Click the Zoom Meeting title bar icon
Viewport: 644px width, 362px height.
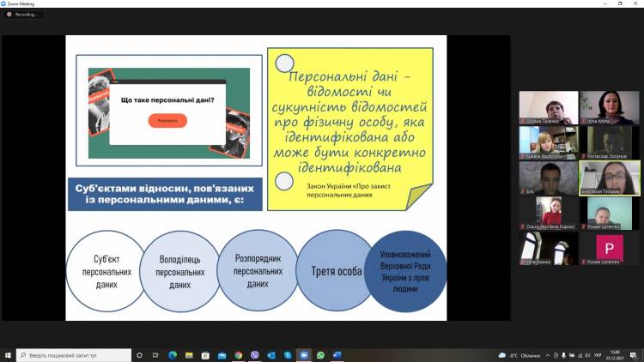click(x=4, y=3)
